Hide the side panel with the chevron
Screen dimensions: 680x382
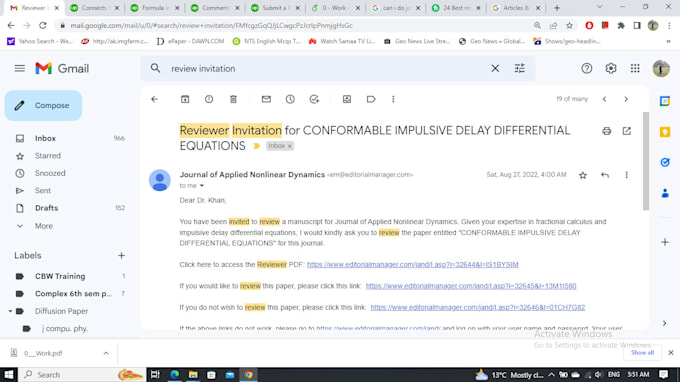tap(664, 323)
